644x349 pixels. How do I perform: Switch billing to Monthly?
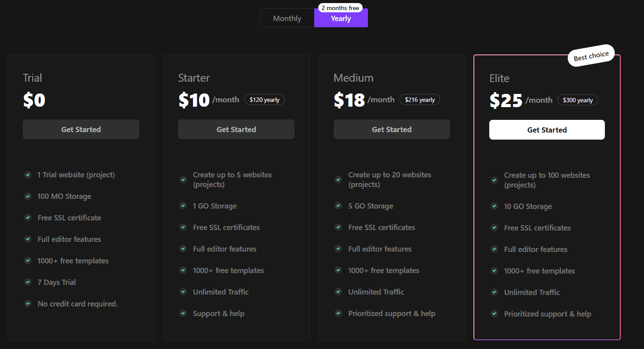point(287,18)
